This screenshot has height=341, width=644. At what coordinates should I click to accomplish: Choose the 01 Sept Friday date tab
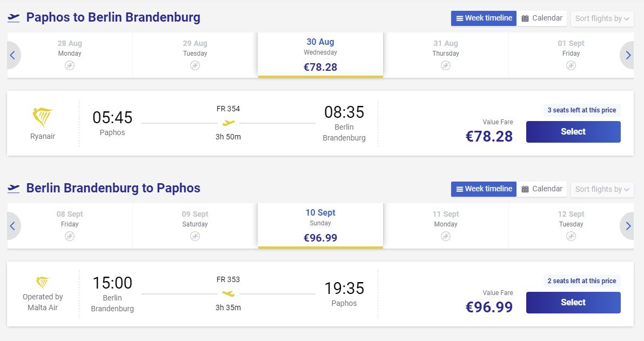coord(571,55)
